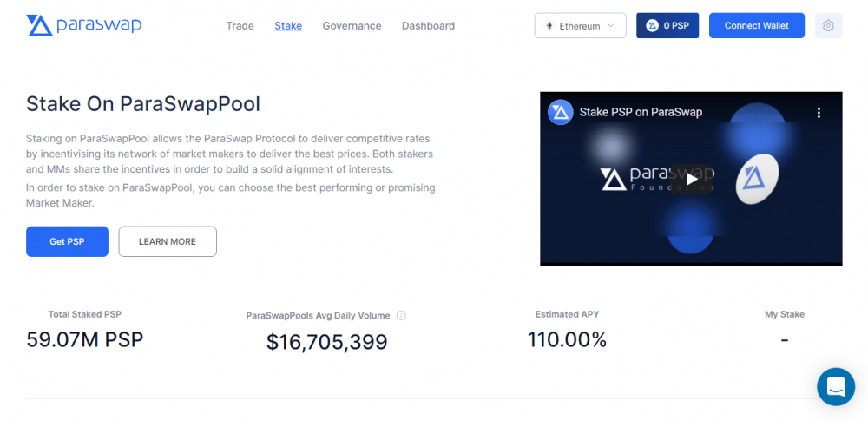The image size is (868, 427).
Task: Click the Connect Wallet button
Action: coord(757,25)
